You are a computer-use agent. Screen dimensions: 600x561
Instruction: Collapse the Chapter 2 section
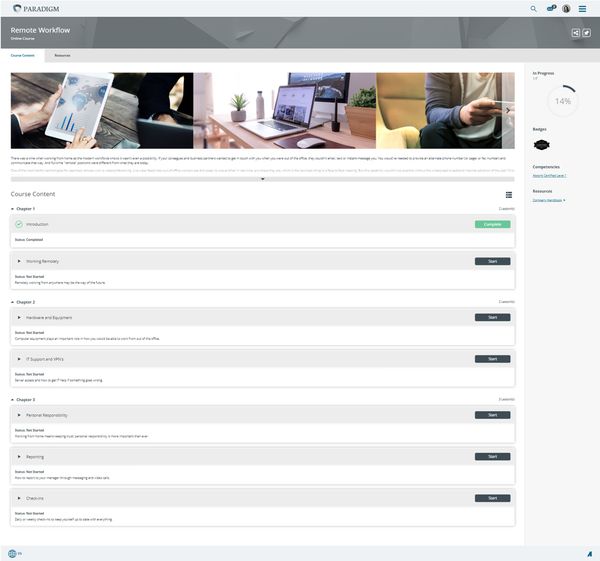12,301
